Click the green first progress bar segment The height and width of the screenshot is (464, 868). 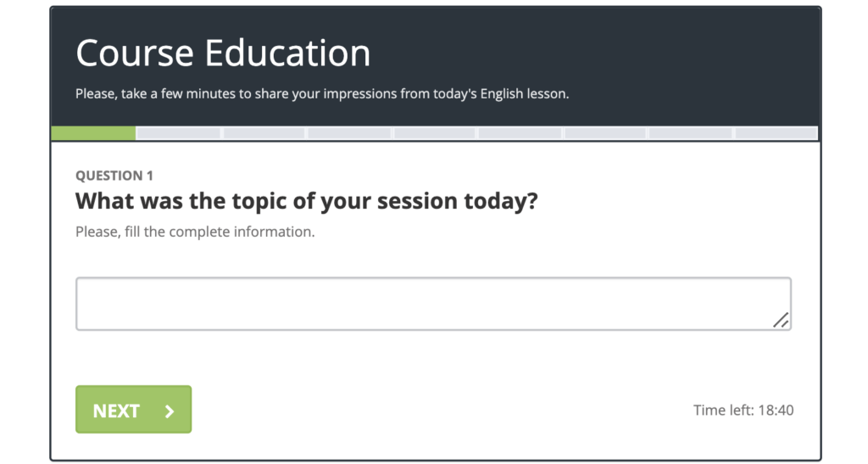pos(93,133)
